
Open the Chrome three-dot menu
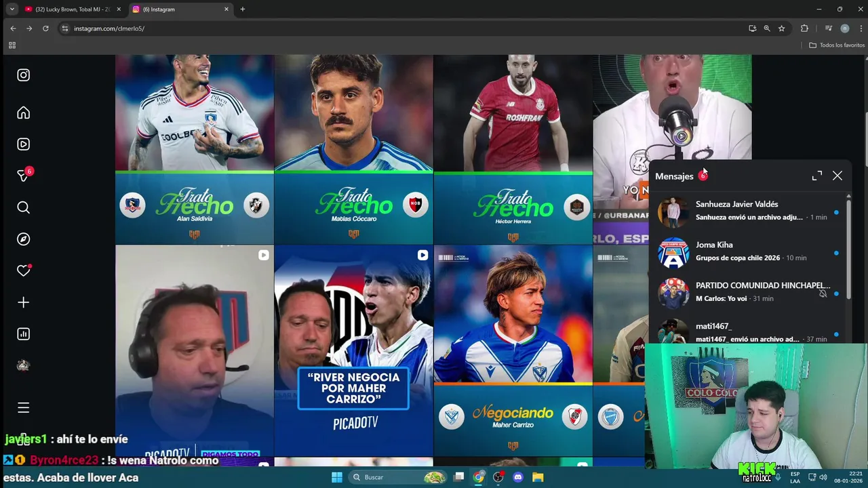tap(861, 28)
